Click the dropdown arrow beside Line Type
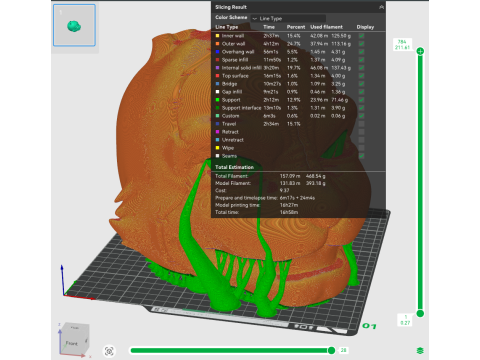 255,19
